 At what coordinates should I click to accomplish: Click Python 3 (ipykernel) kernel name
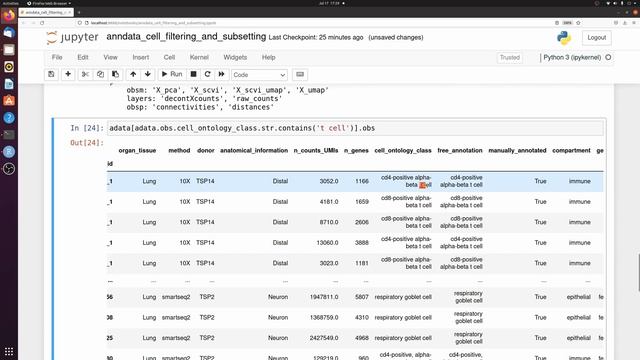coord(572,58)
